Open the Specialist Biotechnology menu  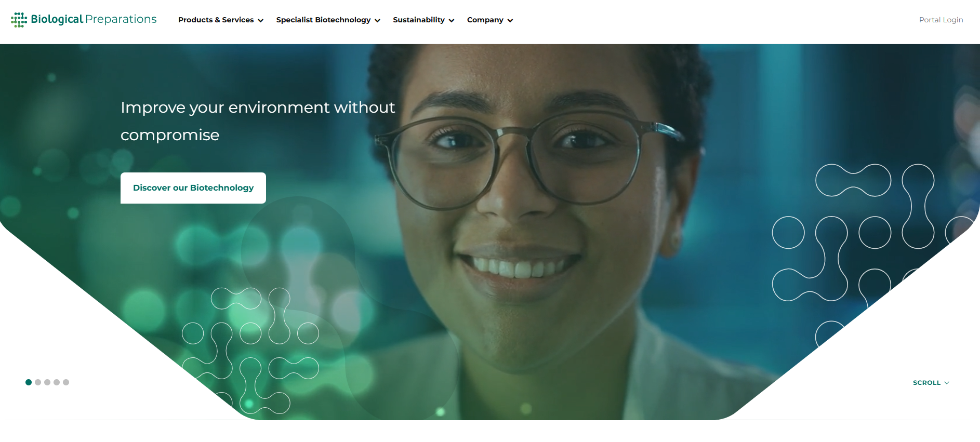[x=323, y=20]
